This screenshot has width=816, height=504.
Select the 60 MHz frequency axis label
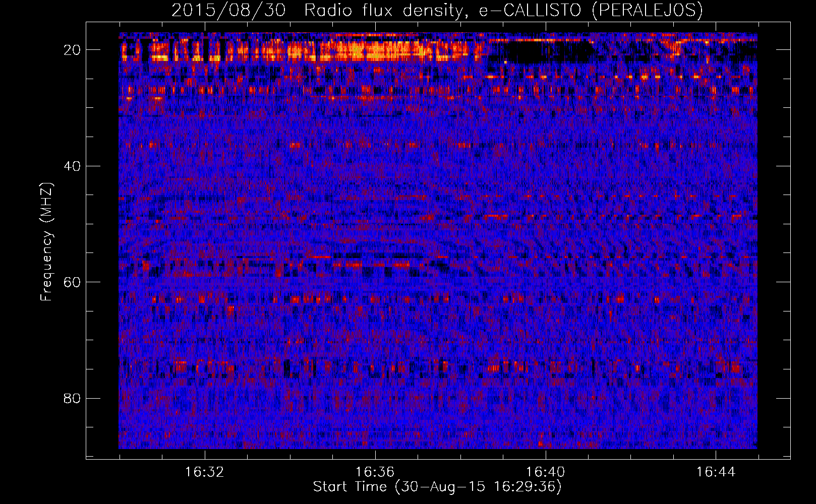[73, 282]
